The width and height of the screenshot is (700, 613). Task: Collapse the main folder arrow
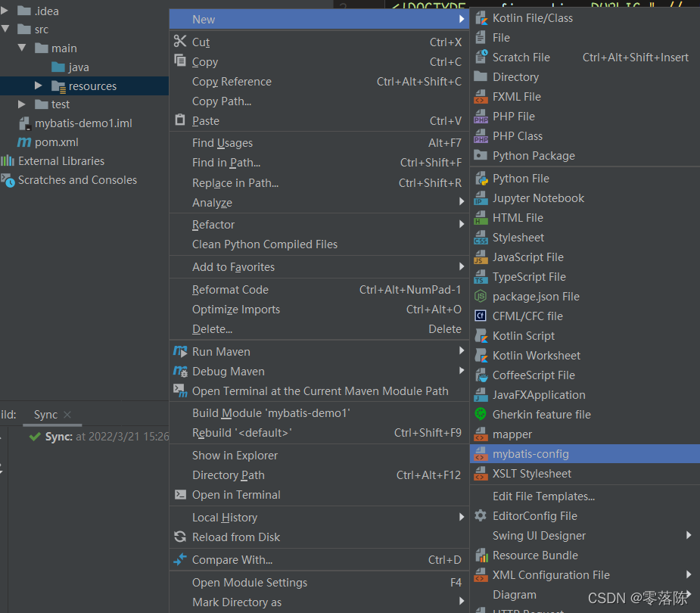[x=22, y=48]
